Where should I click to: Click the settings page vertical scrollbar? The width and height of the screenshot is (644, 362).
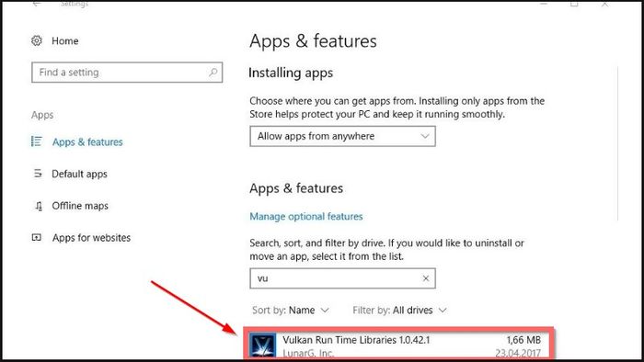(617, 143)
